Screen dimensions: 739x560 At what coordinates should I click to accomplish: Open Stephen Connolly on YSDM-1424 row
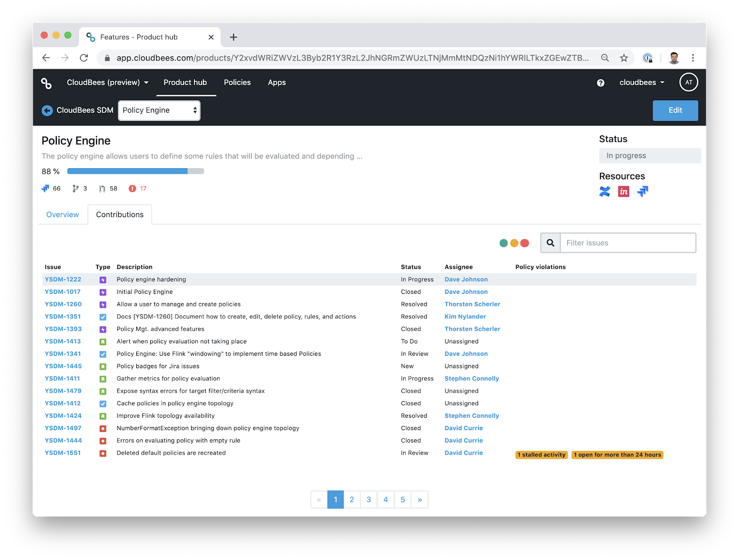pos(472,416)
